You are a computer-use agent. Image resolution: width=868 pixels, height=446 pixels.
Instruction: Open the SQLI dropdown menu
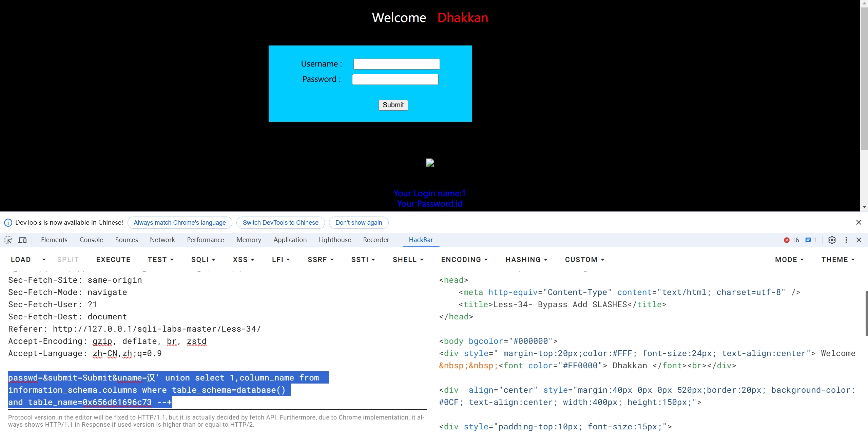203,260
